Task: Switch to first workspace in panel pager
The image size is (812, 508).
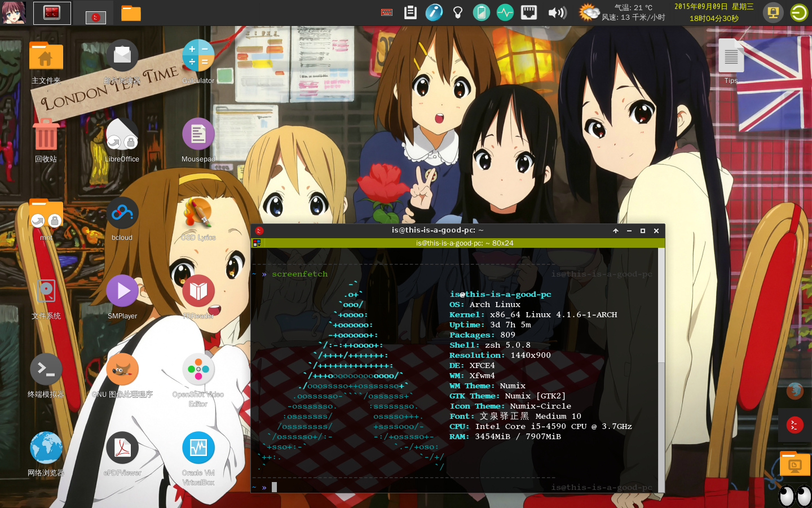Action: 52,13
